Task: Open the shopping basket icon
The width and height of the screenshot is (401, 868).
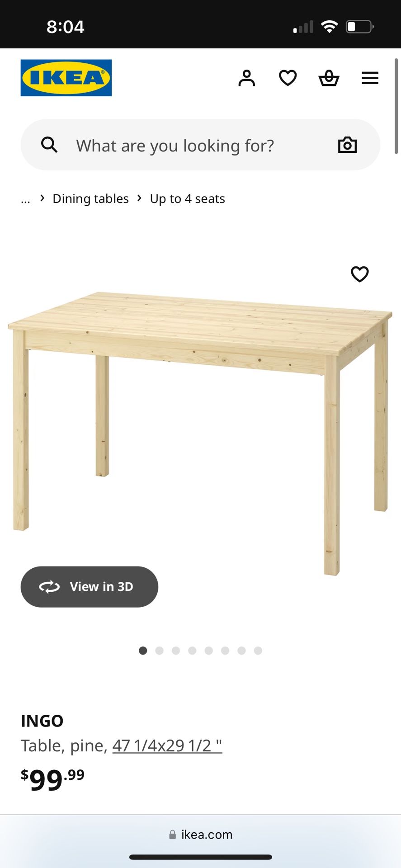Action: click(329, 78)
